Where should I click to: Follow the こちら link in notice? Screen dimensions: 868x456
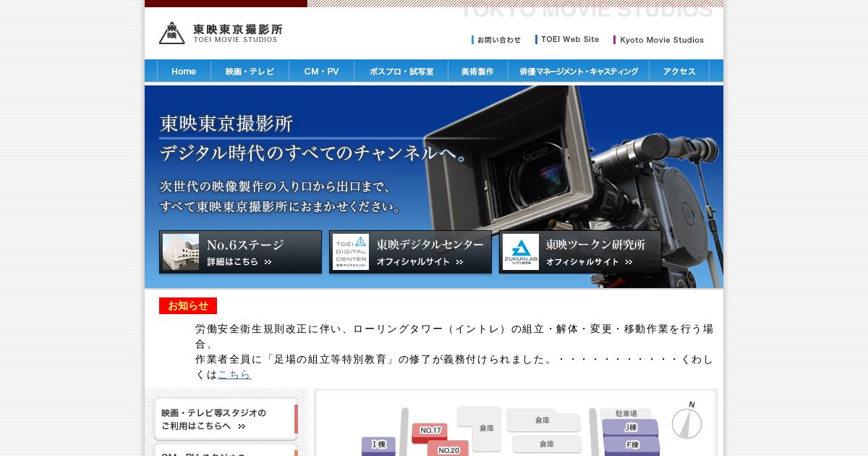click(x=234, y=374)
